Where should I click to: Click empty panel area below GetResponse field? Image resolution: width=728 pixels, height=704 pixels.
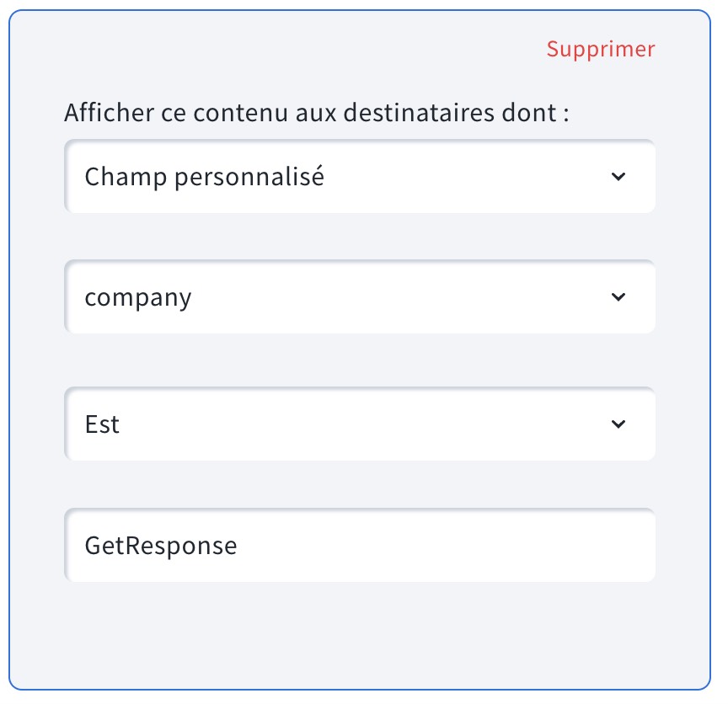coord(359,633)
